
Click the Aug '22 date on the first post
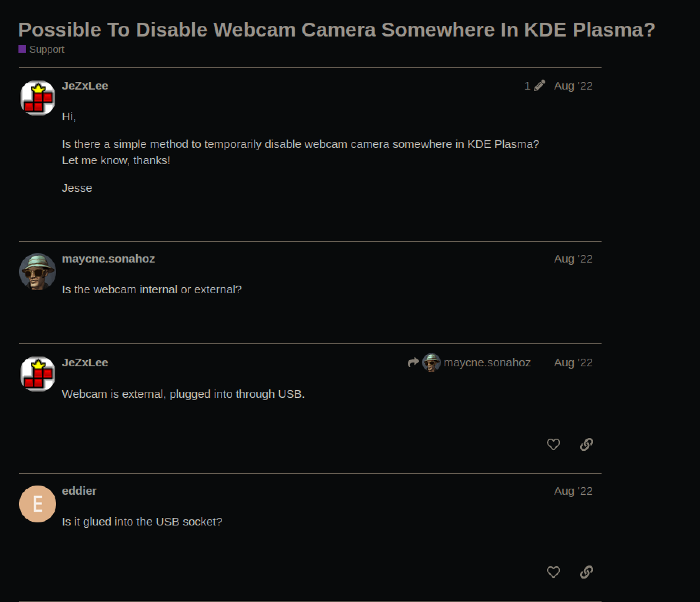[x=573, y=86]
